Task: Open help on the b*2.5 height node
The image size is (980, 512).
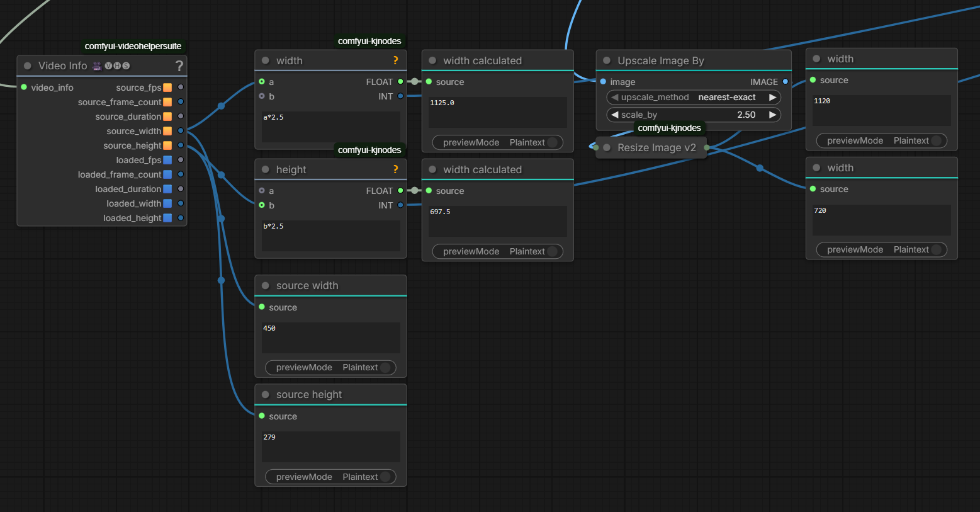Action: [395, 169]
